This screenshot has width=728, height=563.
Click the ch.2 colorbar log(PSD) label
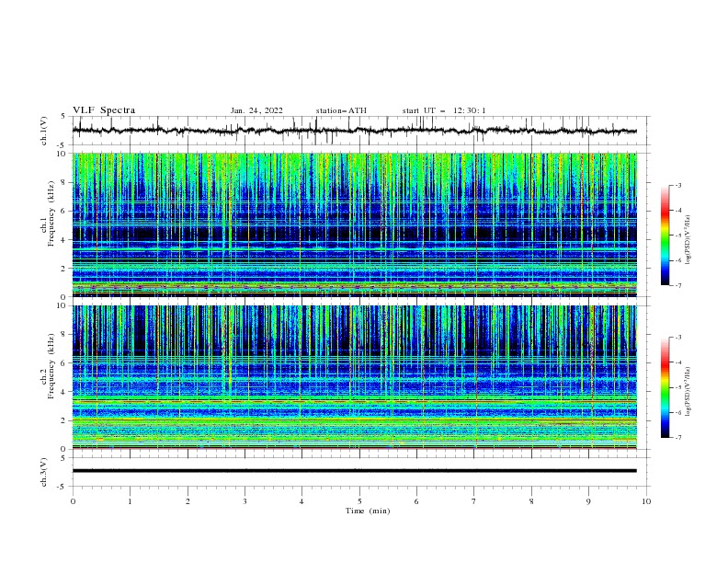click(688, 392)
